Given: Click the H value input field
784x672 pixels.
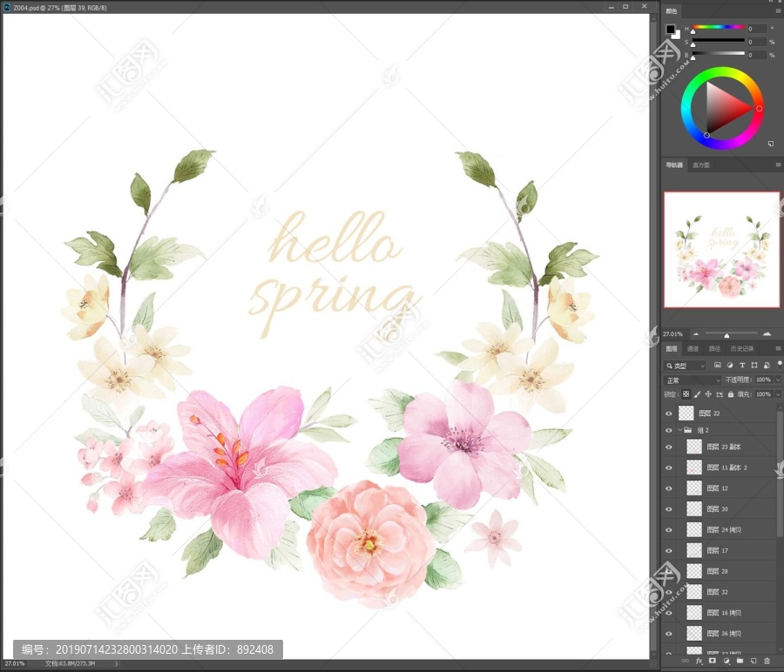Looking at the screenshot, I should tap(756, 29).
